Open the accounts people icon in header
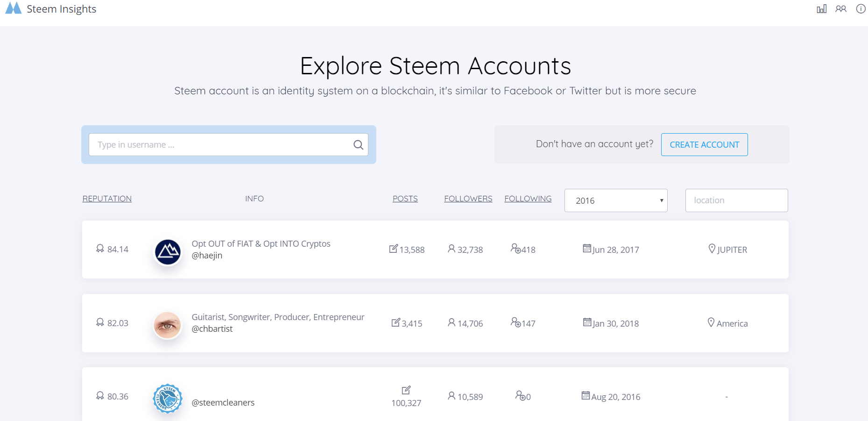868x421 pixels. pyautogui.click(x=841, y=9)
